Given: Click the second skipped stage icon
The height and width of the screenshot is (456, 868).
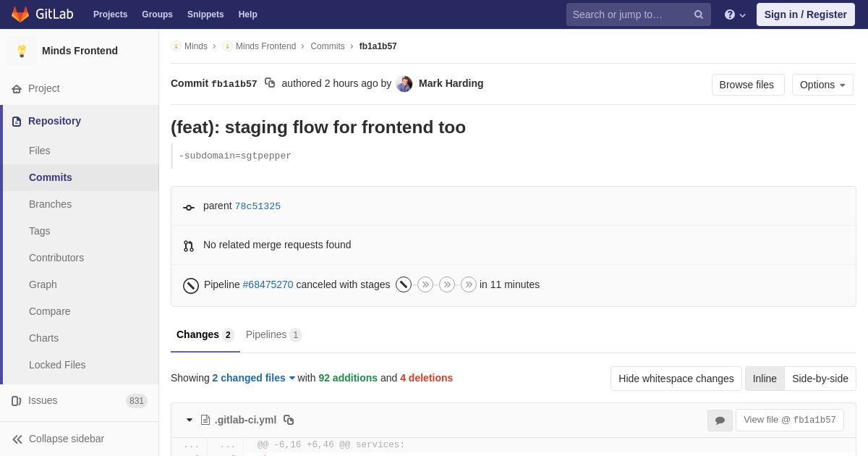Looking at the screenshot, I should [447, 284].
